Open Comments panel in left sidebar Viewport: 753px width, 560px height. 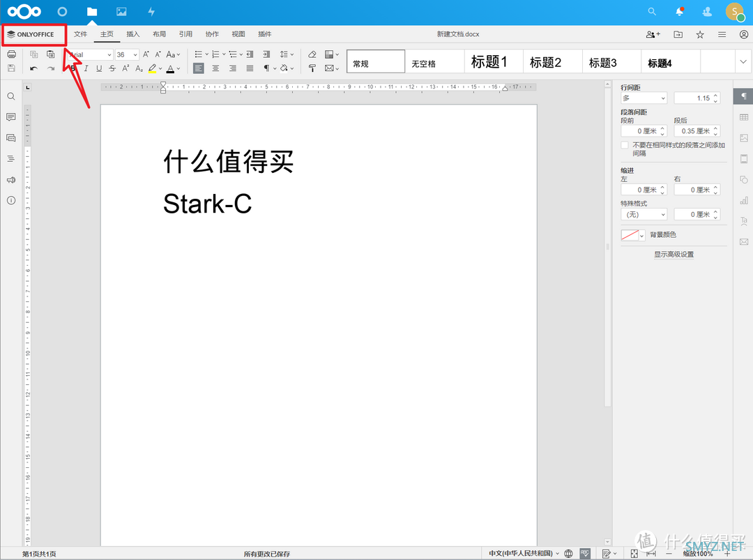click(11, 117)
